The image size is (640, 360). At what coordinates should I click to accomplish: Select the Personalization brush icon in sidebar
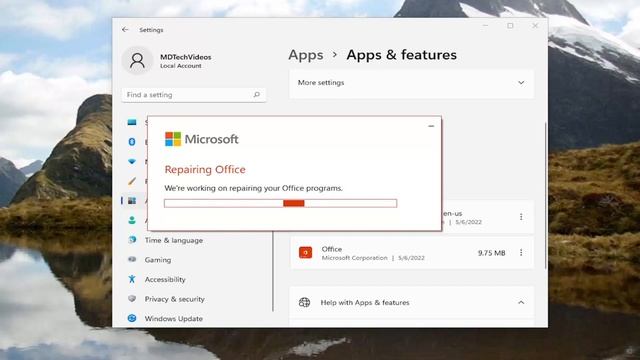point(132,181)
